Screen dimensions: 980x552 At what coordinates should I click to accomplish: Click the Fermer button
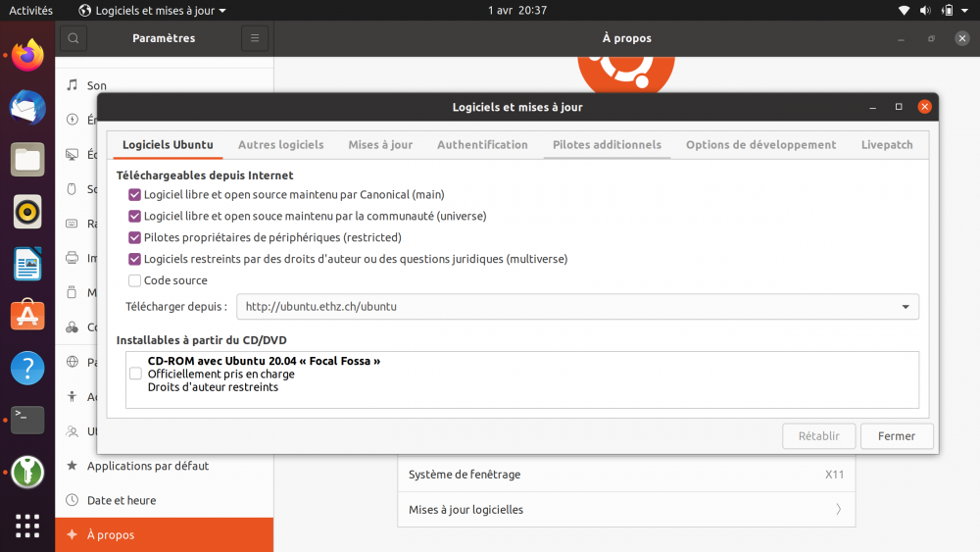pyautogui.click(x=897, y=435)
